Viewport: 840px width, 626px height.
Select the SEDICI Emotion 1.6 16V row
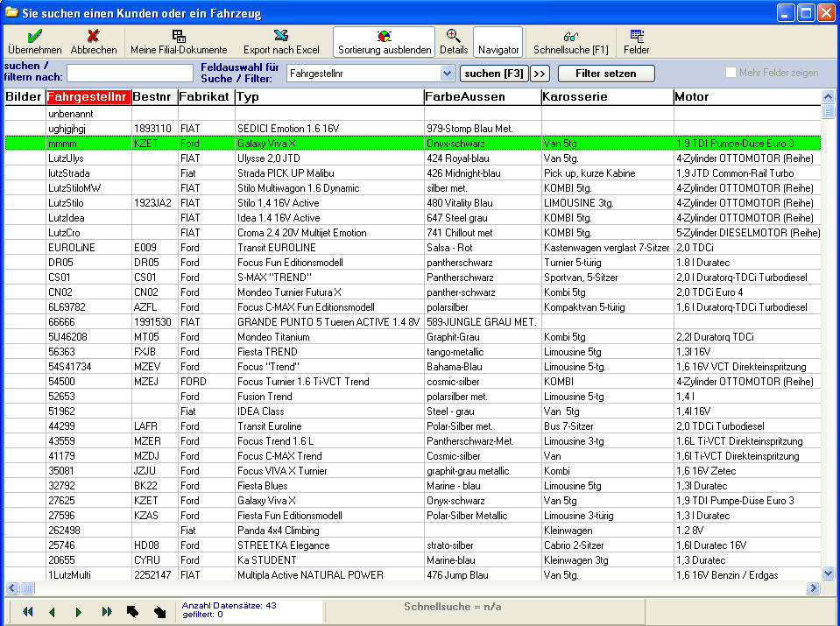413,129
